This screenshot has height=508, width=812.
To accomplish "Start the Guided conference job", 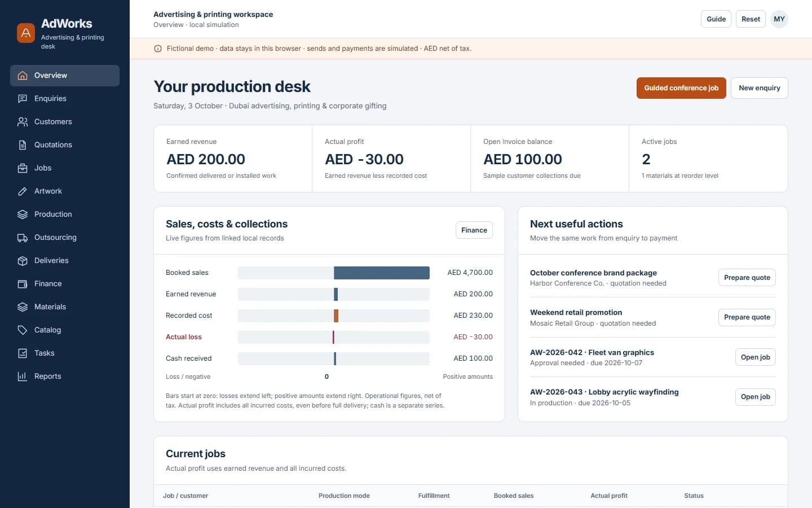I will point(681,88).
